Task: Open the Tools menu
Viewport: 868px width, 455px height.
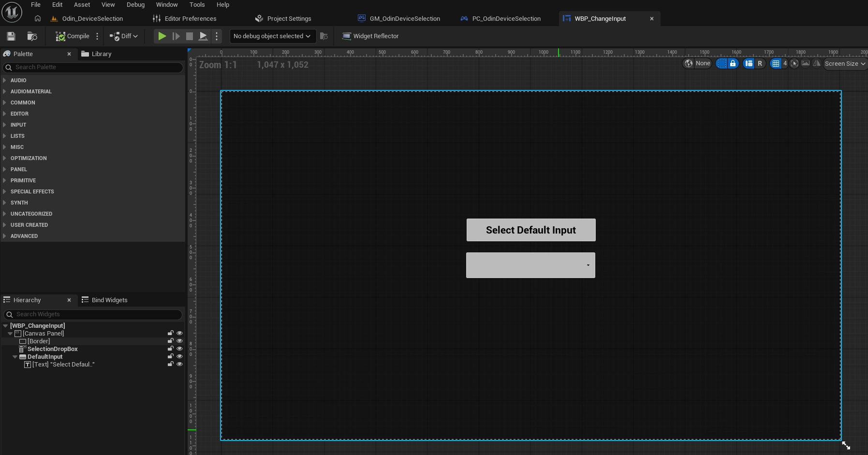Action: (197, 4)
